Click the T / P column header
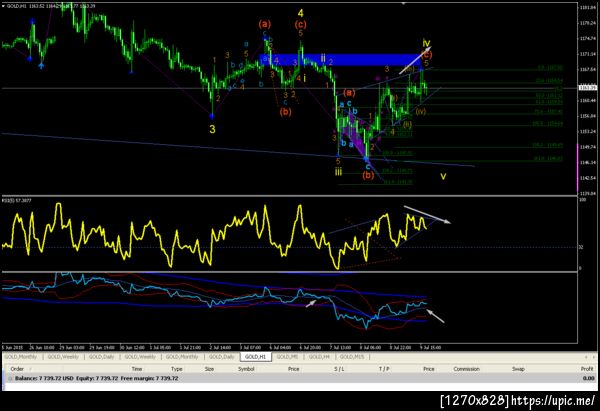Screen dimensions: 600x411 [x=384, y=369]
